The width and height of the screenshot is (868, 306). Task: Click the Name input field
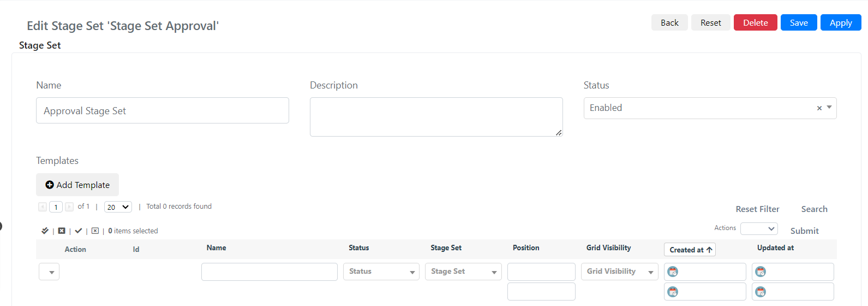[163, 110]
